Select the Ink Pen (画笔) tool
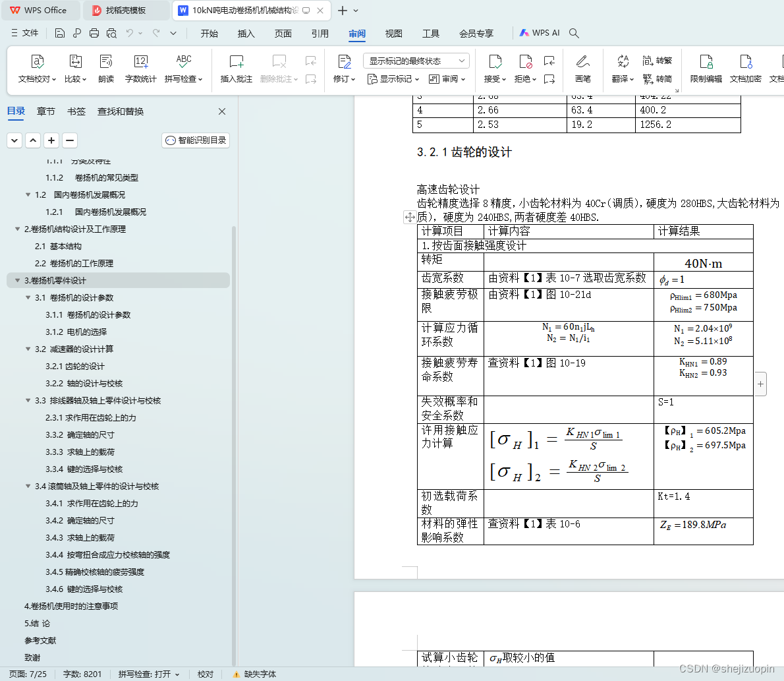 [x=582, y=68]
